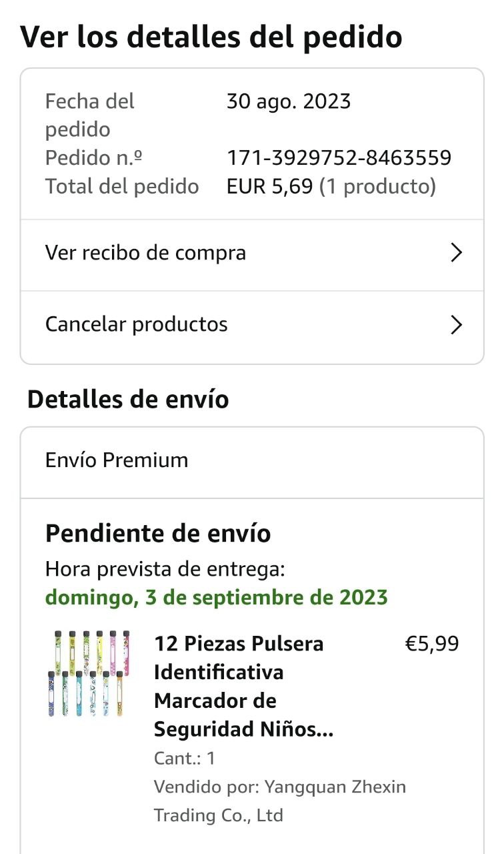Click the Envío Premium shipping label
The height and width of the screenshot is (854, 504).
[117, 460]
